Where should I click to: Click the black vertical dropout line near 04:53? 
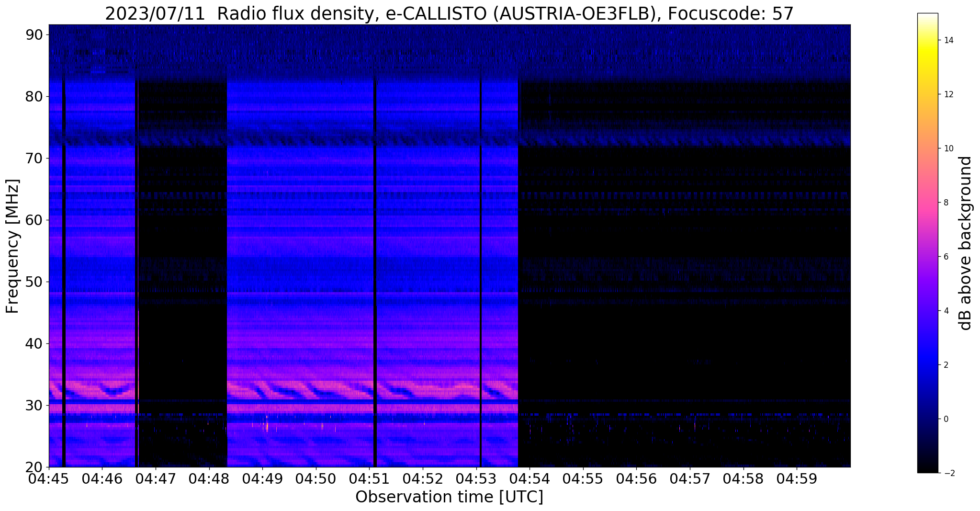(480, 273)
